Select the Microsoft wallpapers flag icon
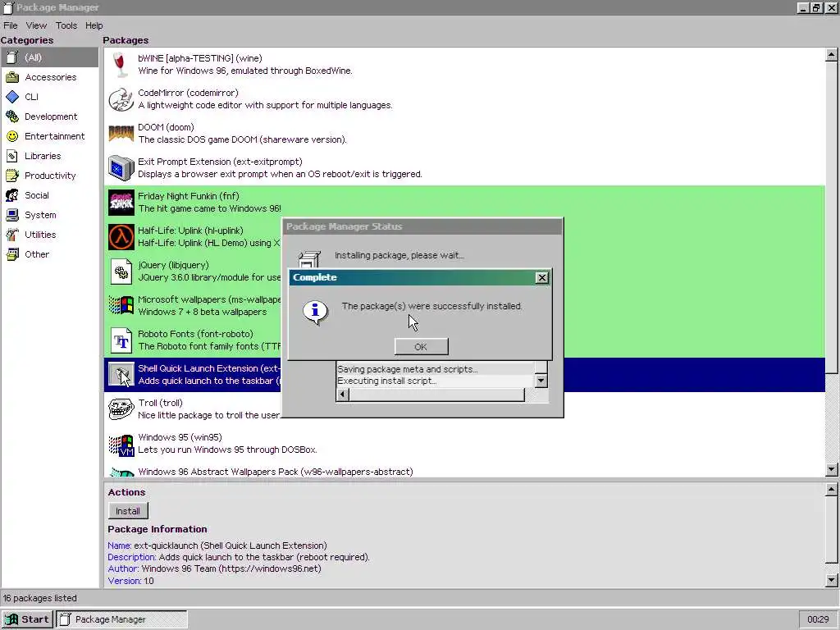The height and width of the screenshot is (630, 840). pos(121,306)
